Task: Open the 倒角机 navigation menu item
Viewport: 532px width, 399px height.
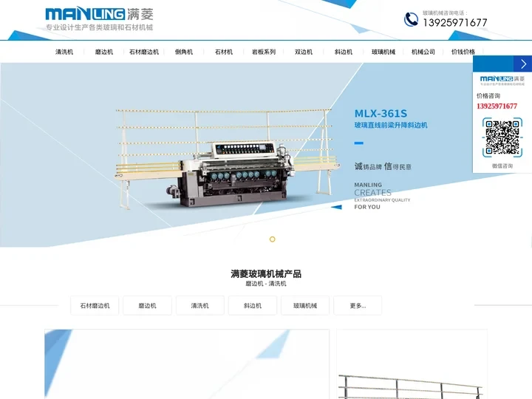Action: [184, 52]
